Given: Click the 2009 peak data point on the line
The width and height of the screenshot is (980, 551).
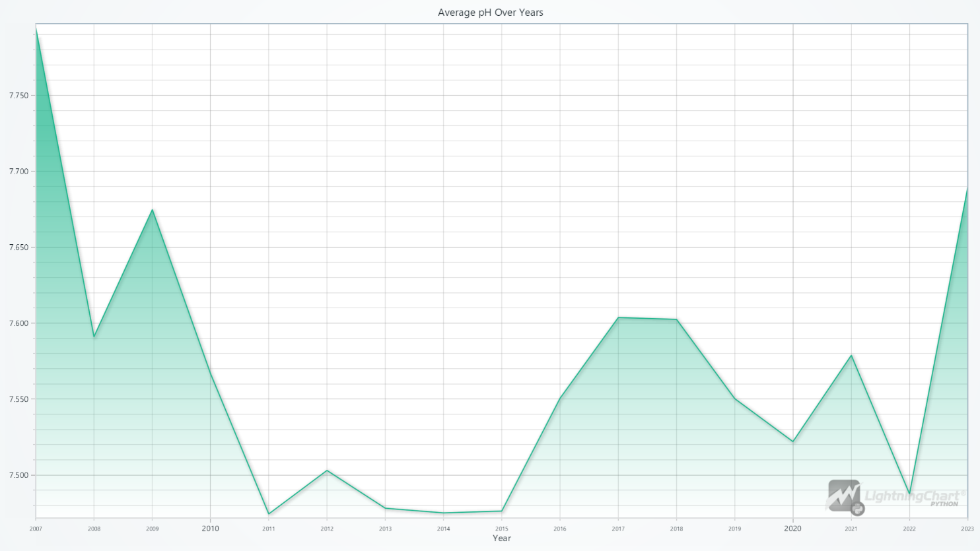Looking at the screenshot, I should click(153, 210).
